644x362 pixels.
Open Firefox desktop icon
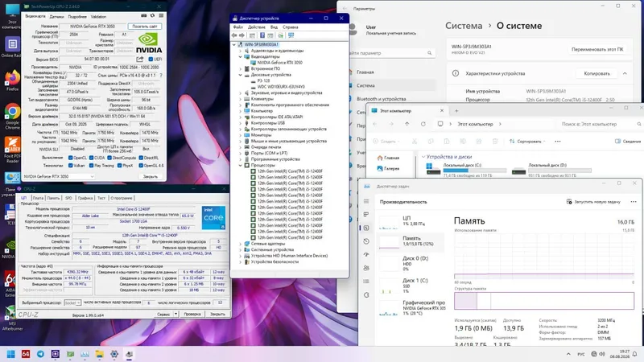point(12,78)
